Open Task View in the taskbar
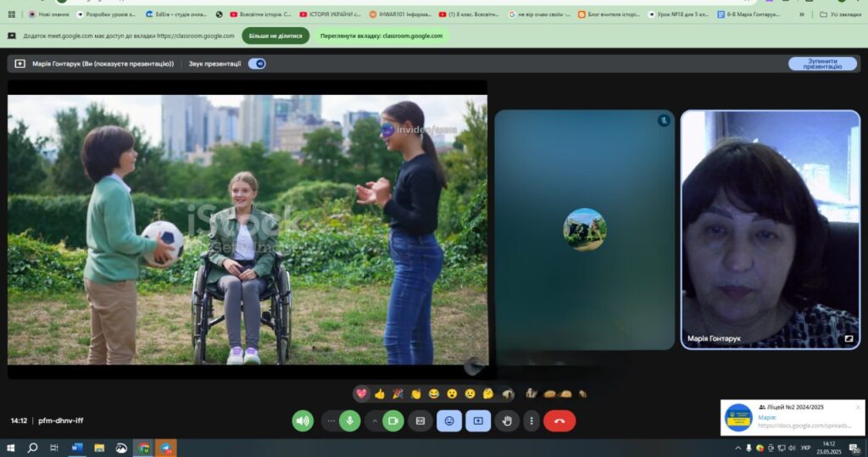 click(x=54, y=448)
